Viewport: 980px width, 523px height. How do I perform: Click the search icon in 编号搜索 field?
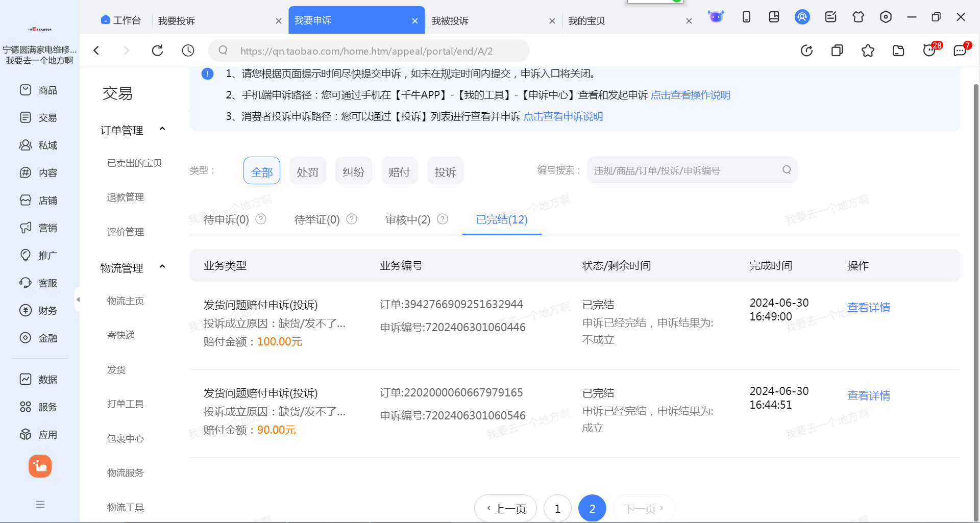tap(787, 170)
